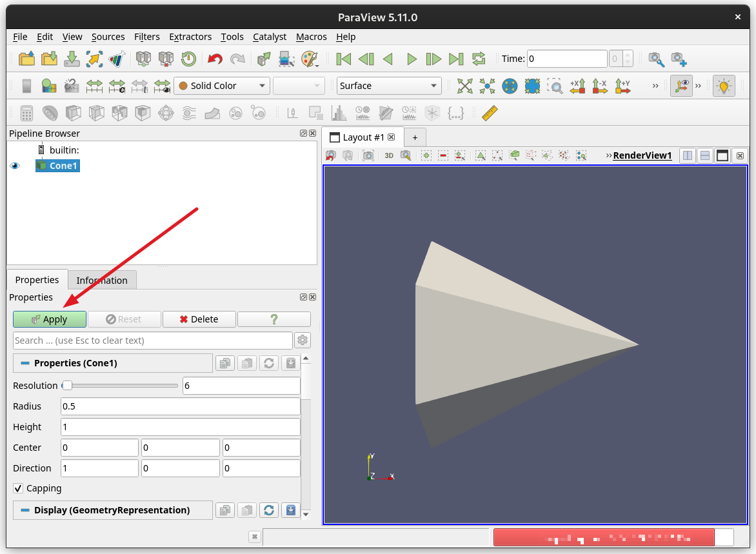Click the Properties panel vertical scrollbar
Image resolution: width=756 pixels, height=554 pixels.
306,436
